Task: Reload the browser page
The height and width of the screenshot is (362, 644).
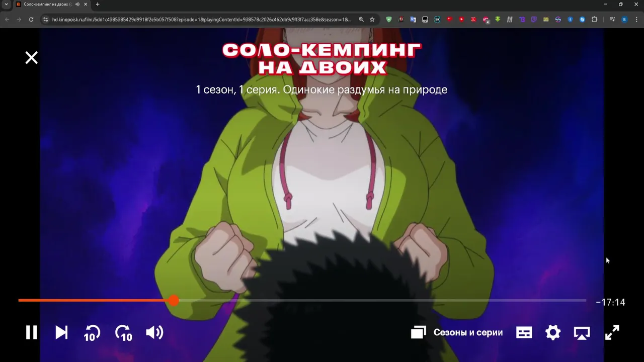Action: 31,20
